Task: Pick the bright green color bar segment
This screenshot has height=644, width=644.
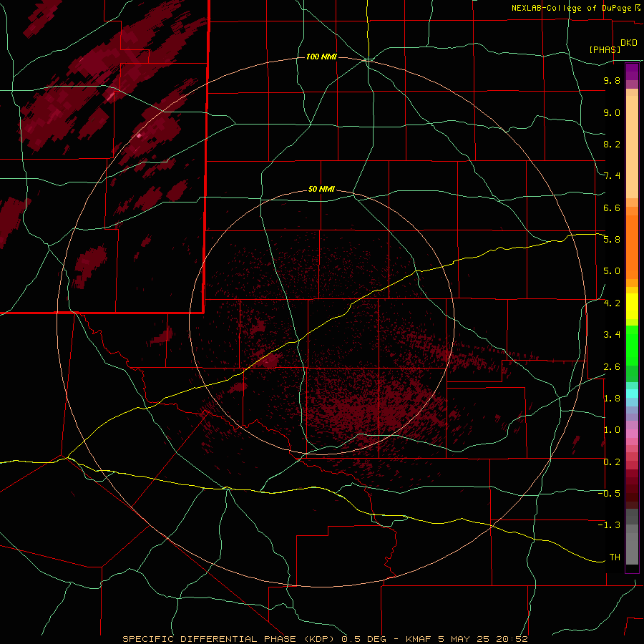Action: tap(632, 345)
